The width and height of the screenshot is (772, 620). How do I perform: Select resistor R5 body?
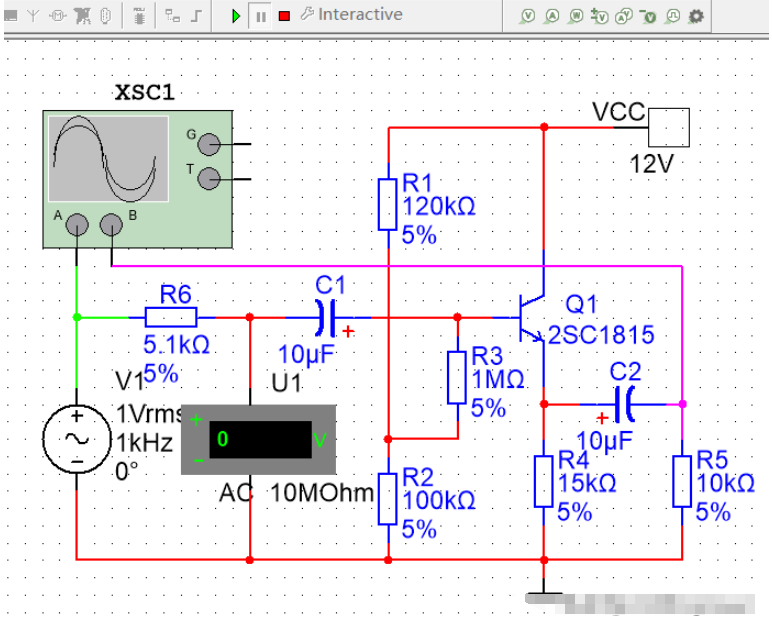(682, 482)
